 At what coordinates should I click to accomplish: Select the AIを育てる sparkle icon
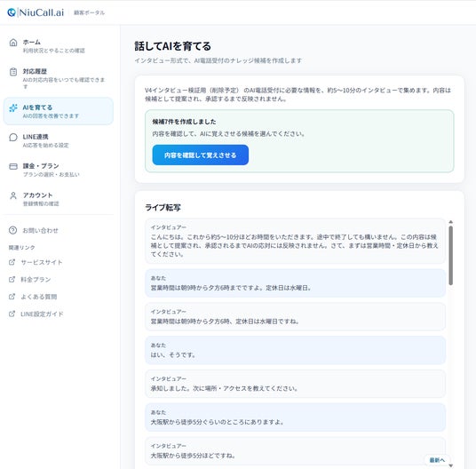[13, 108]
